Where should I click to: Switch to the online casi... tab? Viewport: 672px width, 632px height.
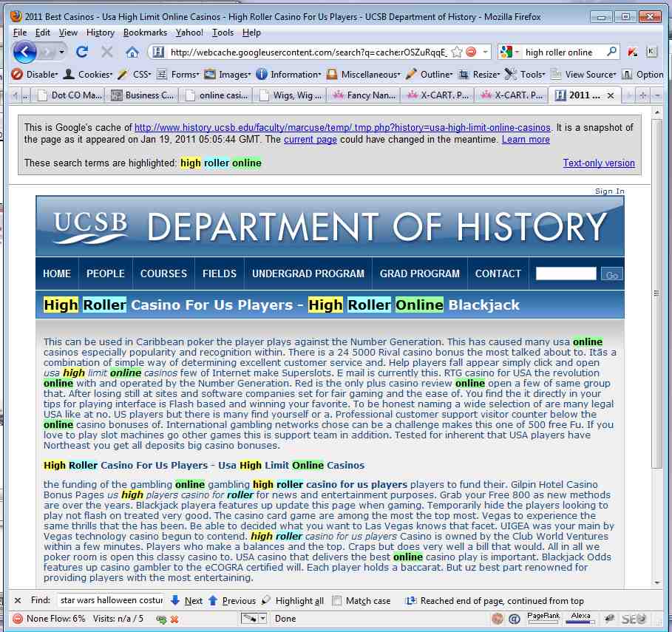216,95
